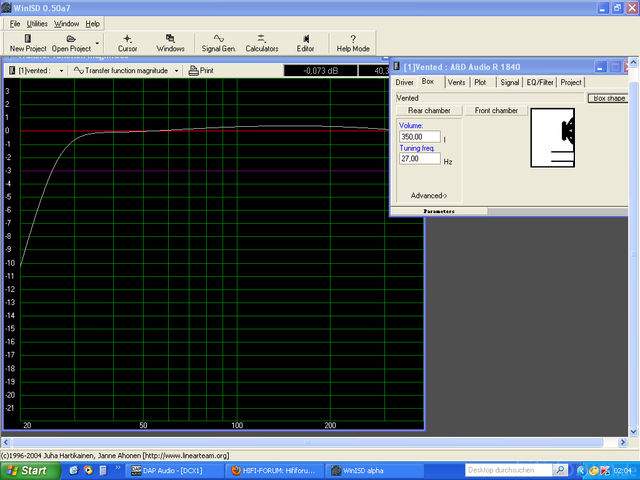Select the Box tab
This screenshot has height=480, width=640.
click(428, 82)
